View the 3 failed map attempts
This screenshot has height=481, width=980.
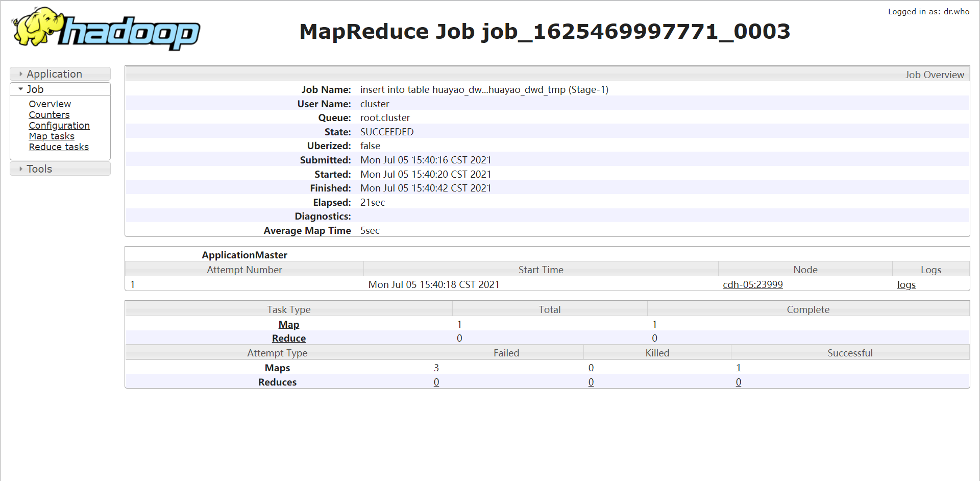click(436, 368)
